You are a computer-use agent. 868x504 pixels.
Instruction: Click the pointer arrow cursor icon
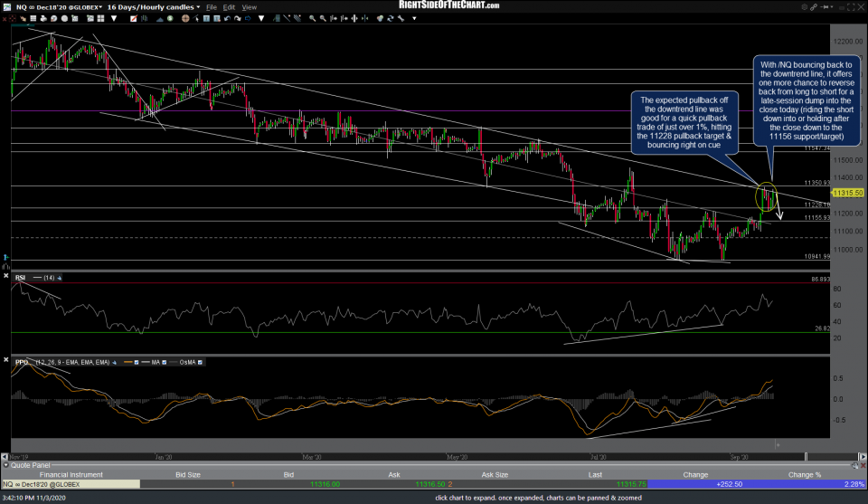pos(196,18)
